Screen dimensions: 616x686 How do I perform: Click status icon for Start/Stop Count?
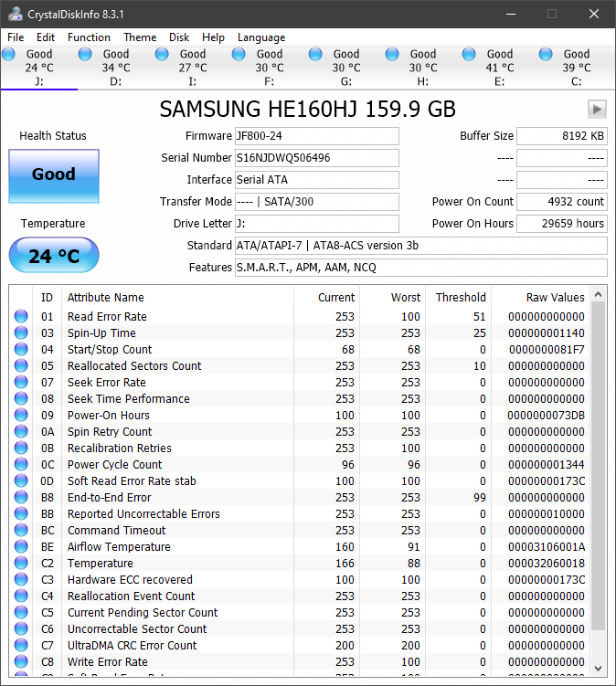pyautogui.click(x=21, y=349)
